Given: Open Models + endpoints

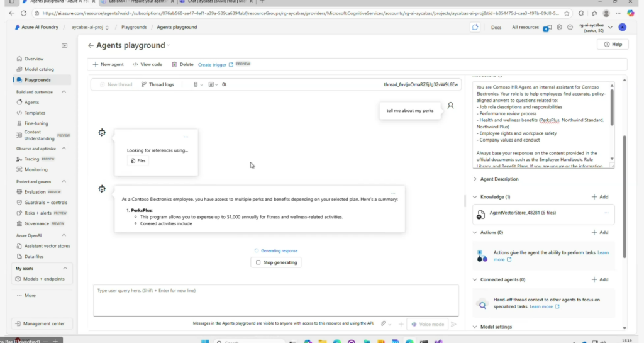Looking at the screenshot, I should [x=43, y=279].
